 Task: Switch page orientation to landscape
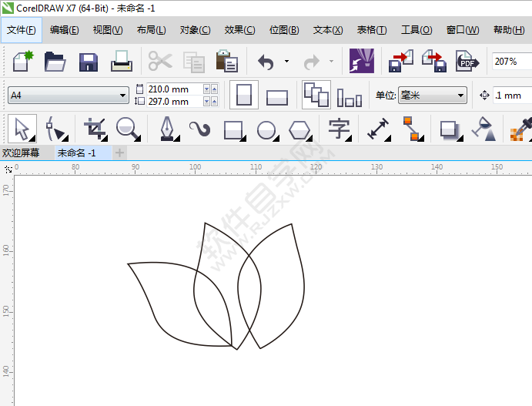point(276,96)
